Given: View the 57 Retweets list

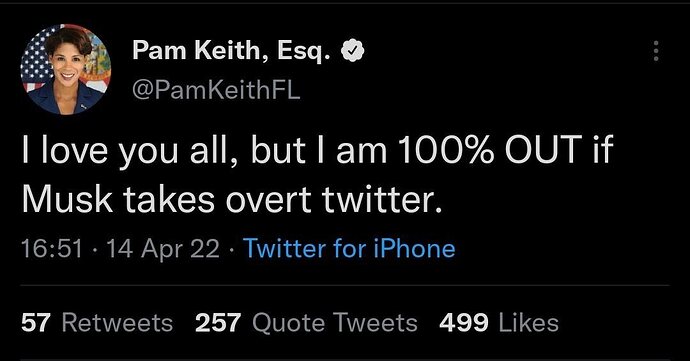Looking at the screenshot, I should (97, 323).
